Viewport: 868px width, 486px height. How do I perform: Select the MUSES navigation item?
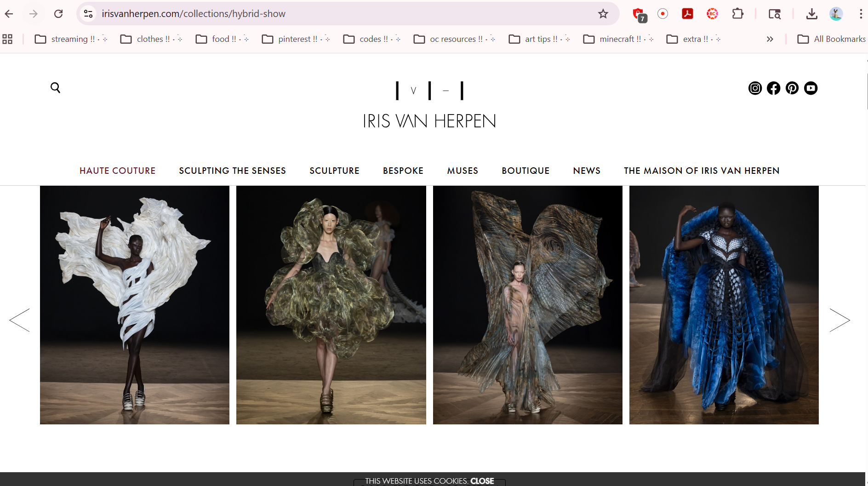pos(463,171)
